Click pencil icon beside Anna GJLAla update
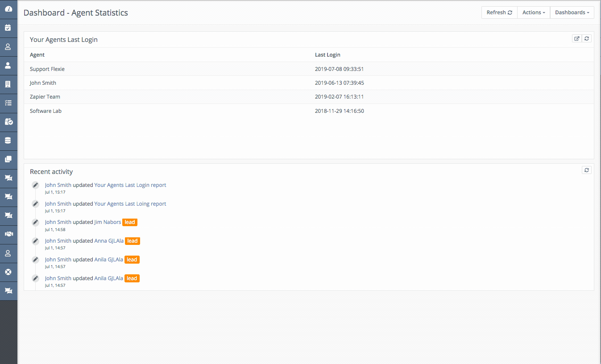Image resolution: width=601 pixels, height=364 pixels. [35, 241]
